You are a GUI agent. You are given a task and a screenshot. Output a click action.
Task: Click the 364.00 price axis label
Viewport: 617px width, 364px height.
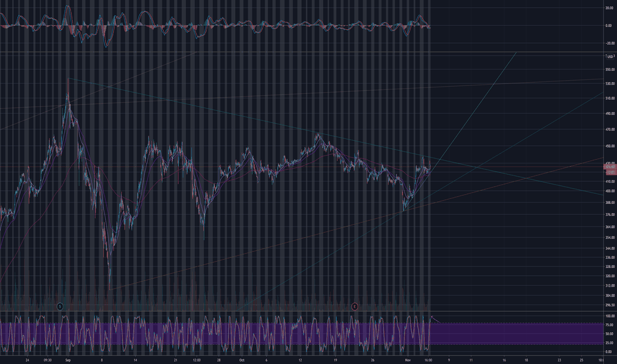point(610,227)
